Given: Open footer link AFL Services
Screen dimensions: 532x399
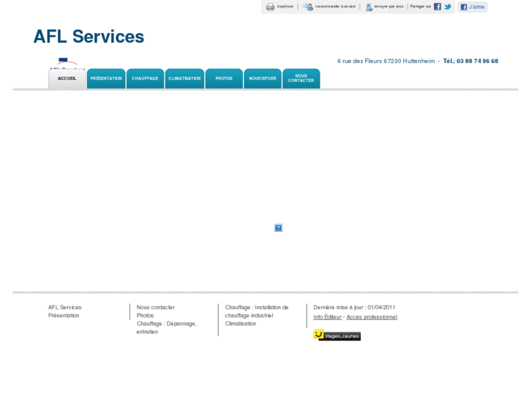Looking at the screenshot, I should (65, 307).
